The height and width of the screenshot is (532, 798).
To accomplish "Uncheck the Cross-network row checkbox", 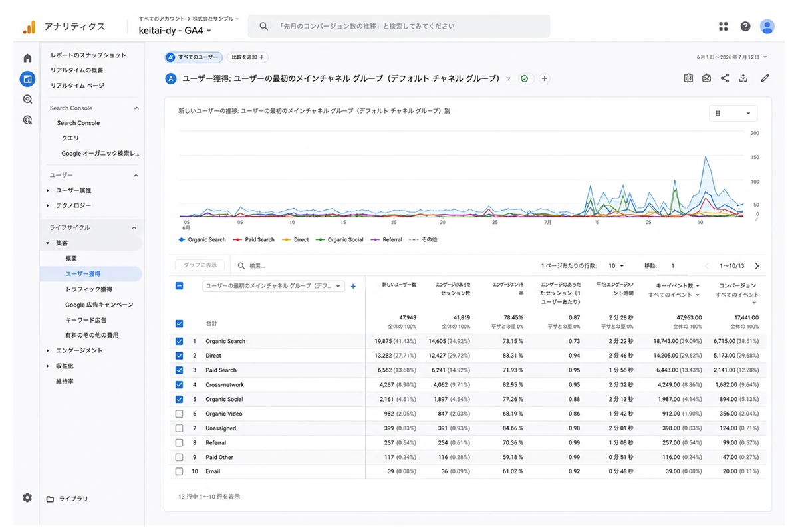I will [x=179, y=385].
